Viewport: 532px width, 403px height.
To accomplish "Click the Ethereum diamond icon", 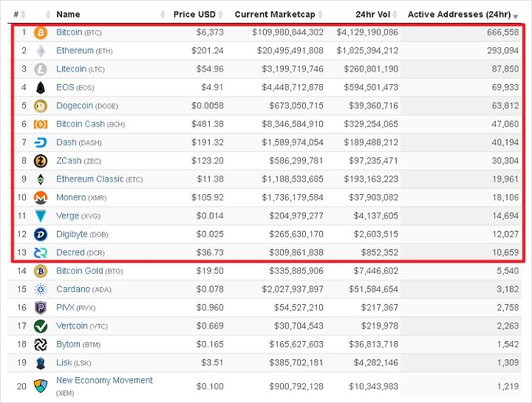I will click(41, 51).
